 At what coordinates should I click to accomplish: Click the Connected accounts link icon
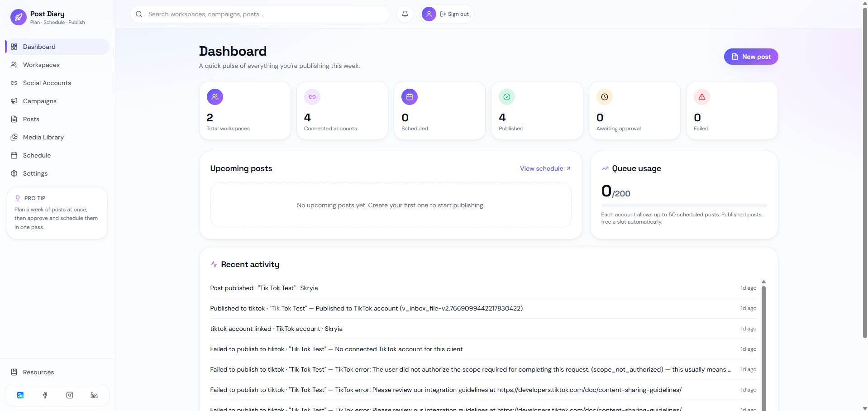[312, 97]
